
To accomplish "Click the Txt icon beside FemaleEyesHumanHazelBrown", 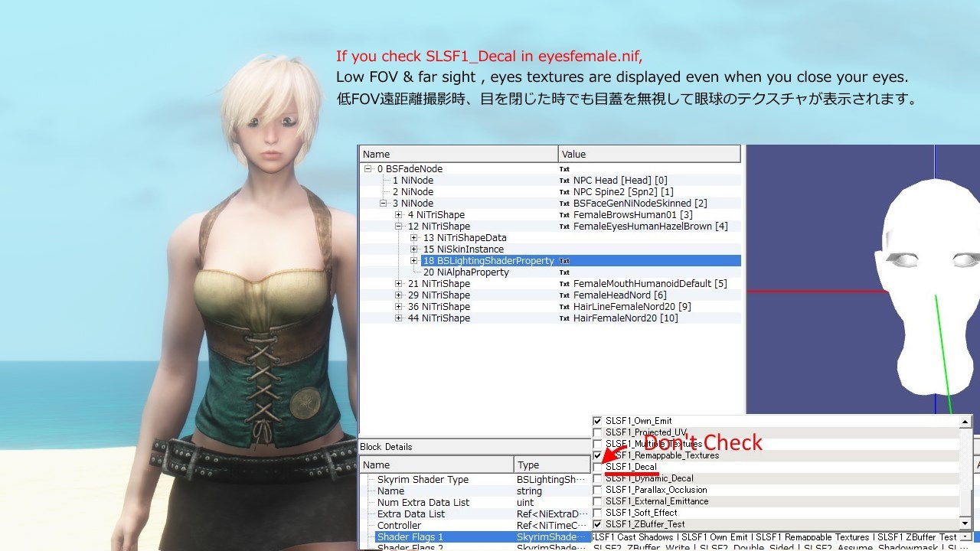I will (x=564, y=227).
